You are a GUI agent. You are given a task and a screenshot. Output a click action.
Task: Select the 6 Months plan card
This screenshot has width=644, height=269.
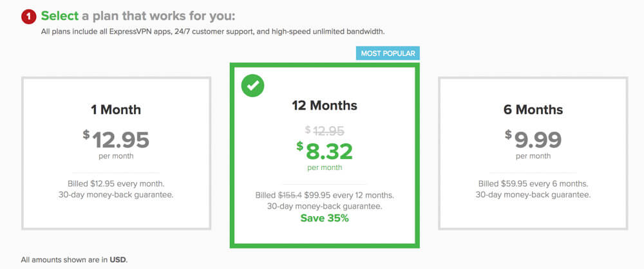(x=533, y=153)
